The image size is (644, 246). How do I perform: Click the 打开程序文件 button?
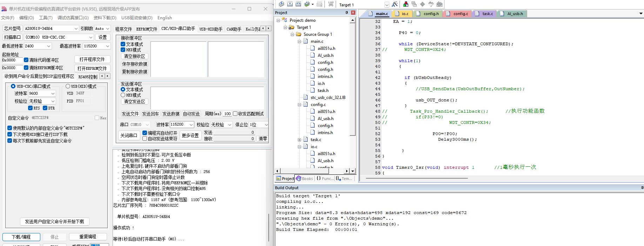pyautogui.click(x=92, y=59)
